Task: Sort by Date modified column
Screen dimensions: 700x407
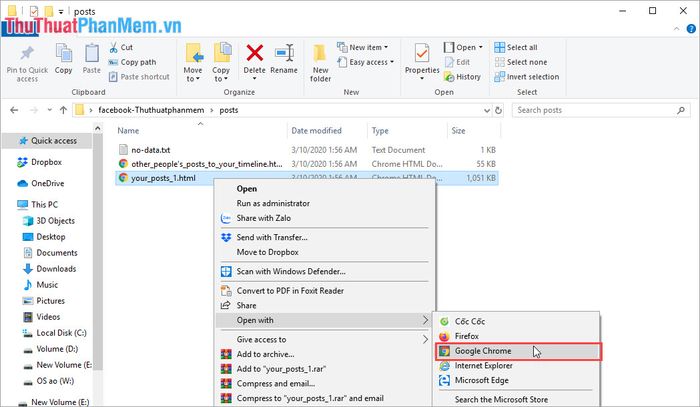Action: click(316, 131)
